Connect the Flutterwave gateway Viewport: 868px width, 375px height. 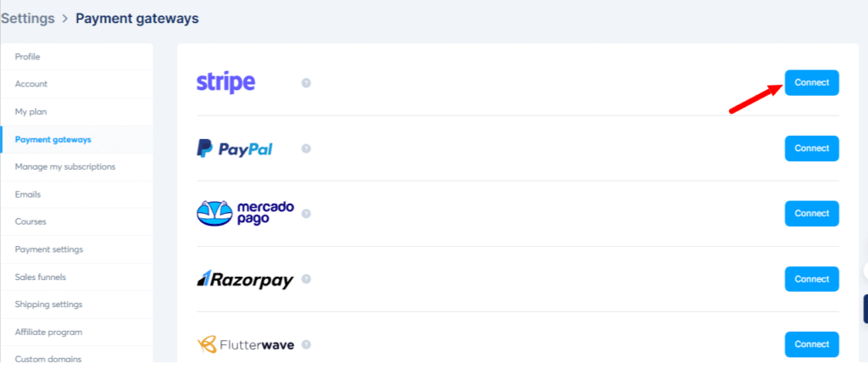[811, 344]
